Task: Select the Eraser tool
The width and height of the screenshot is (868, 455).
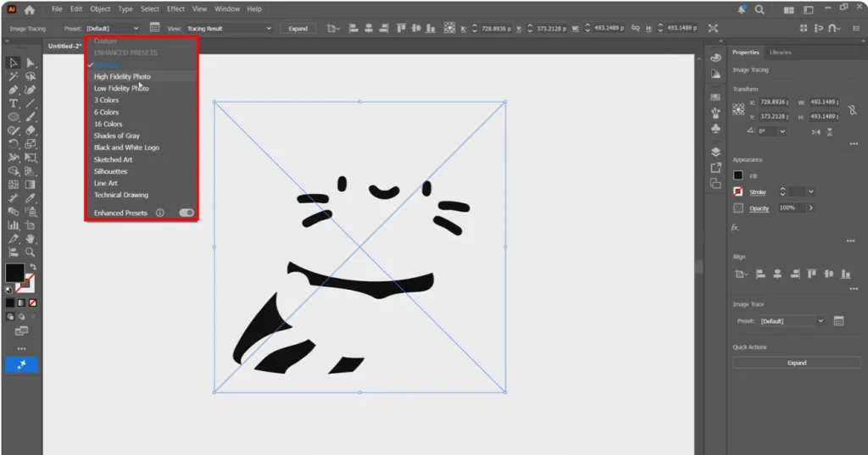Action: point(31,130)
